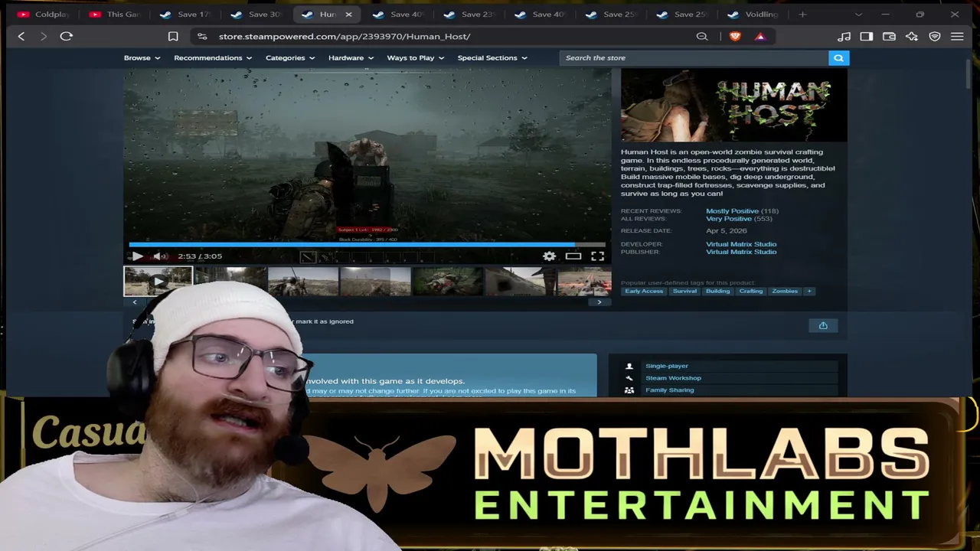Select the Early Access tag
980x551 pixels.
click(644, 291)
